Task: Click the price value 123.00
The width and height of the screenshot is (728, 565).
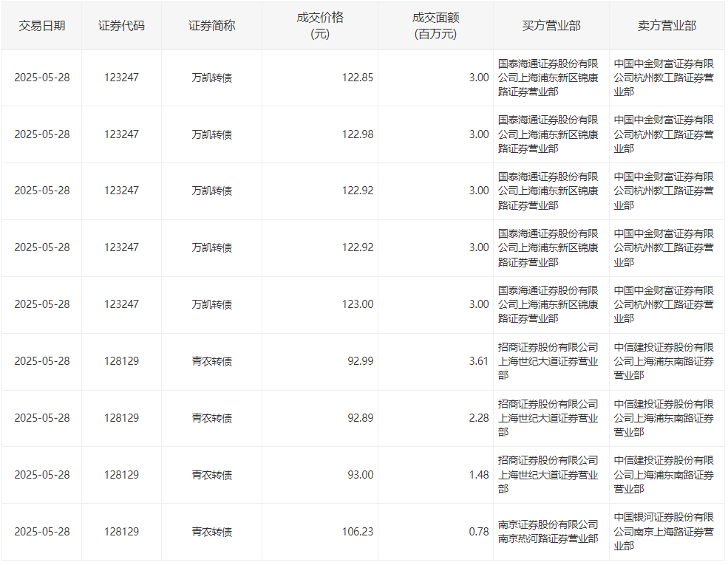Action: (x=358, y=304)
